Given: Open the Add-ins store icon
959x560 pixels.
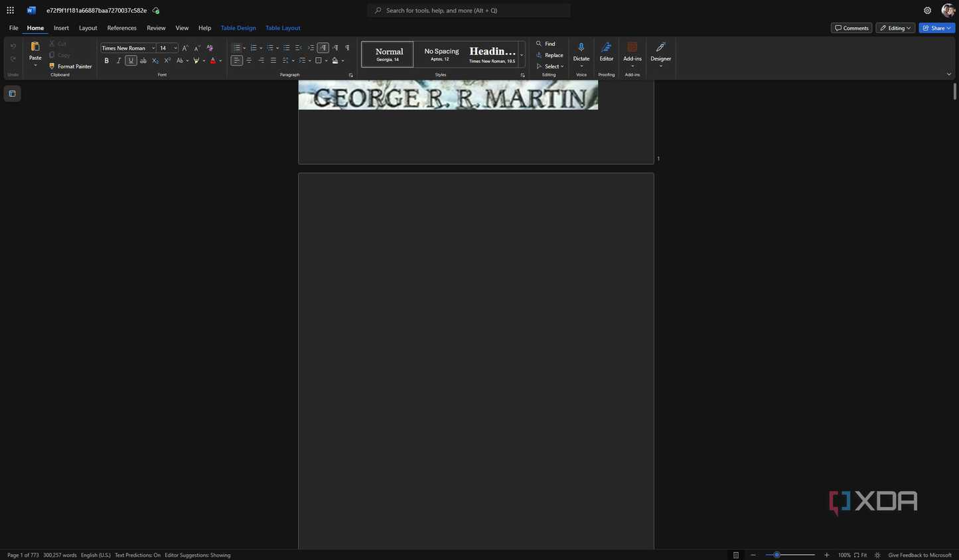Looking at the screenshot, I should [632, 47].
